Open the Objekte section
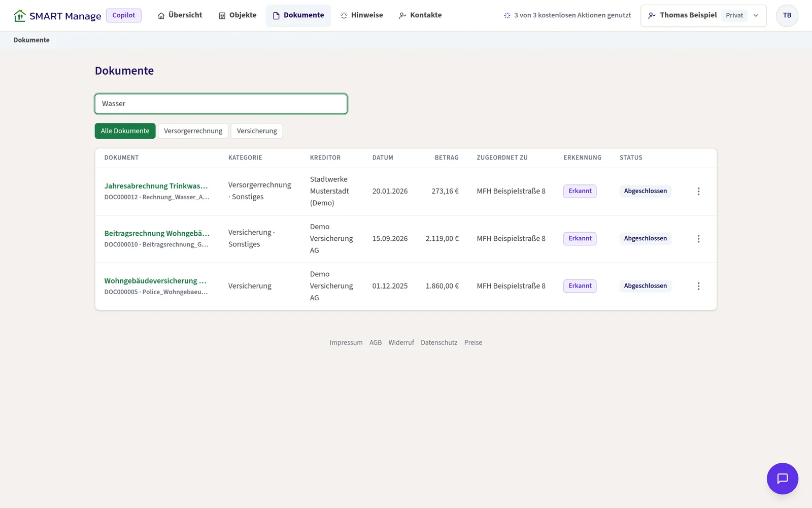Viewport: 812px width, 508px height. pyautogui.click(x=238, y=15)
